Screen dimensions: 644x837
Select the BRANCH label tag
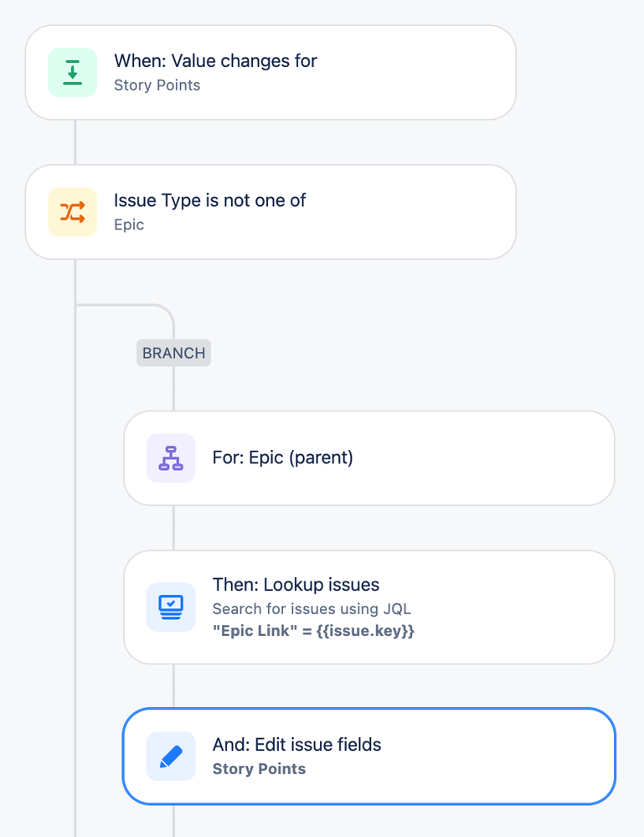(x=173, y=353)
